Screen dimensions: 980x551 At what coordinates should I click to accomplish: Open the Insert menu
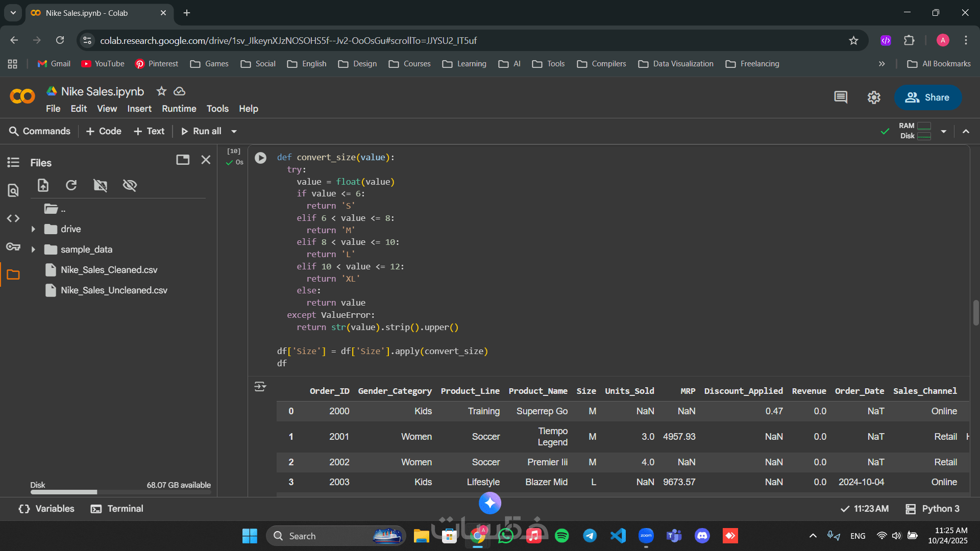[139, 109]
